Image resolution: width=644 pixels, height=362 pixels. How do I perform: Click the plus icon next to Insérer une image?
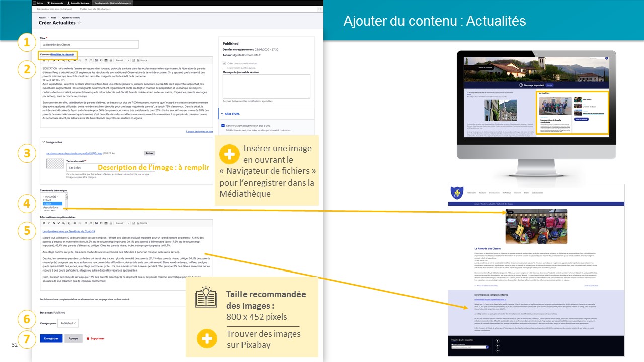229,155
